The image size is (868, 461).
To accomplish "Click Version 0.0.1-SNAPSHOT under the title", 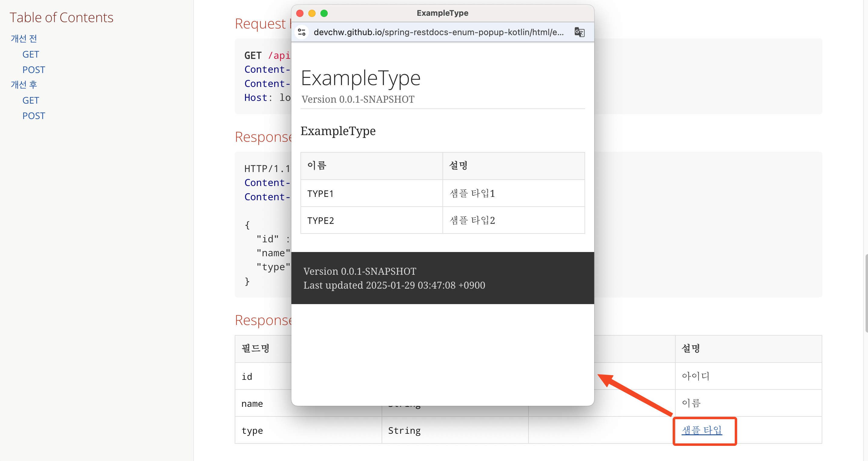I will click(358, 99).
